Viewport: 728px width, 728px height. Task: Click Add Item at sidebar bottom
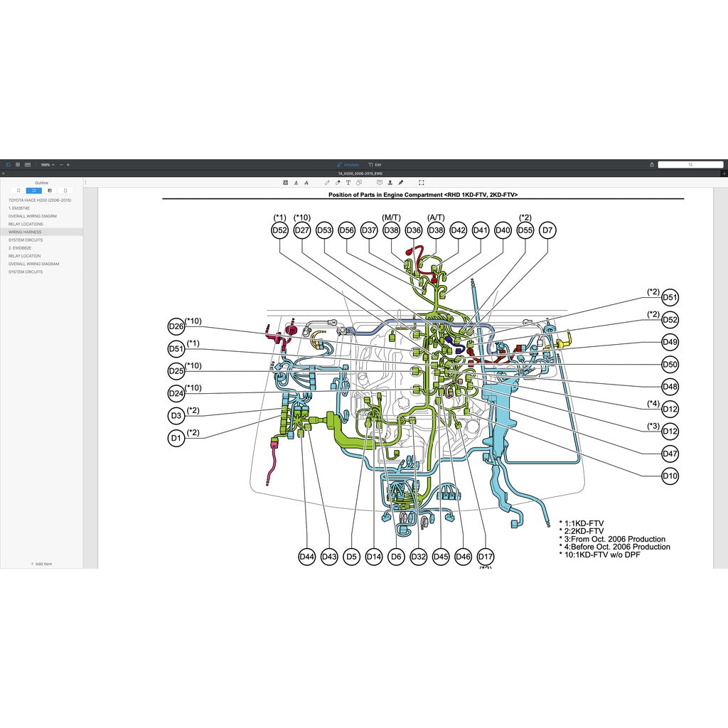(x=41, y=564)
